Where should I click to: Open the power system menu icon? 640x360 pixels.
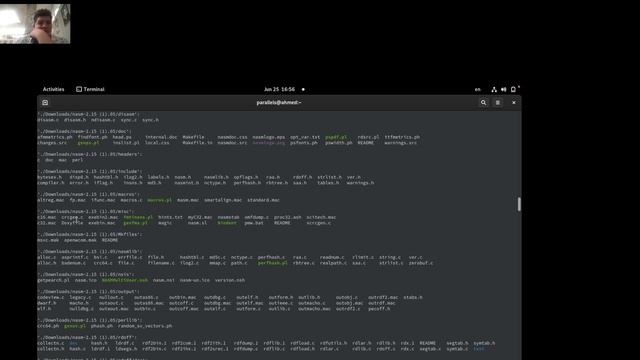513,89
